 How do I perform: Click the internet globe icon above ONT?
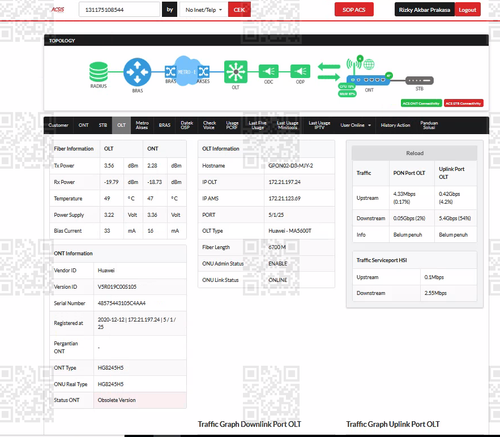(369, 64)
